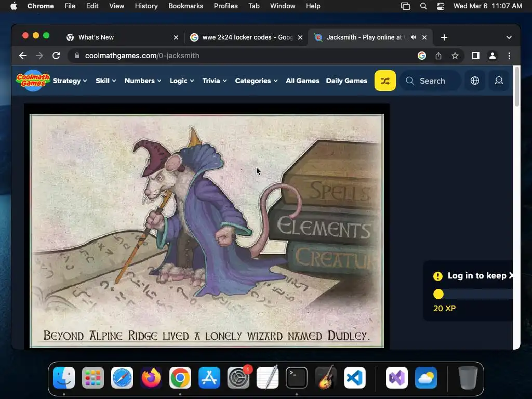Click the browser forward arrow
Image resolution: width=532 pixels, height=399 pixels.
click(x=39, y=56)
